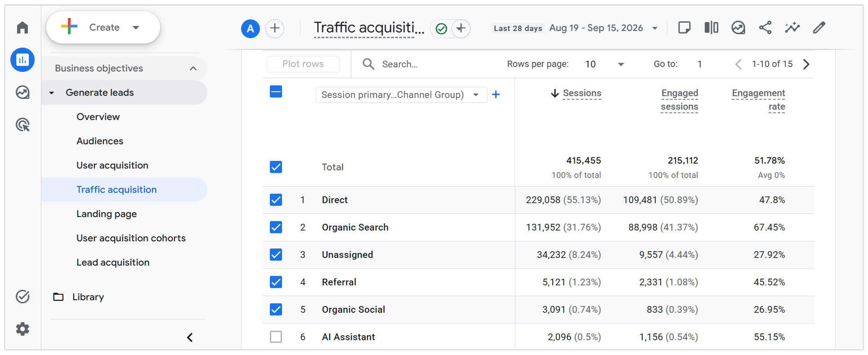
Task: Open the Rows per page dropdown
Action: click(x=604, y=64)
